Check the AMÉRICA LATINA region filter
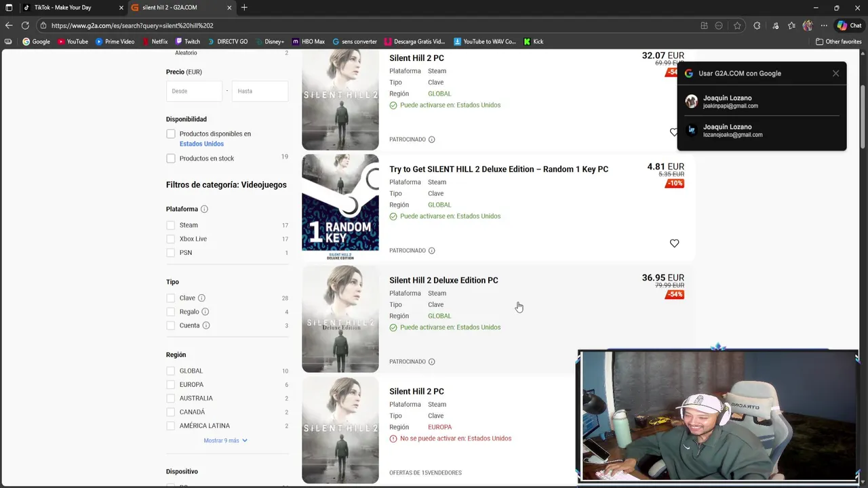This screenshot has height=488, width=868. (x=171, y=426)
